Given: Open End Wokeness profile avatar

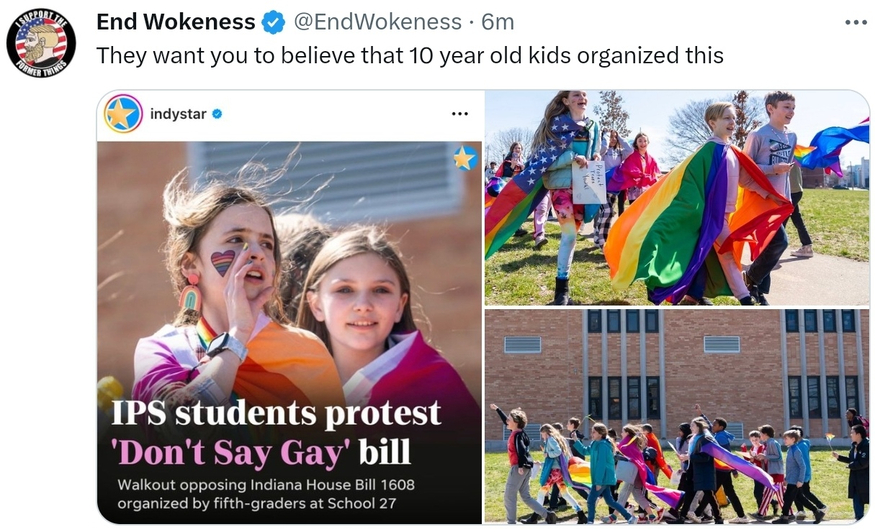Looking at the screenshot, I should (41, 43).
